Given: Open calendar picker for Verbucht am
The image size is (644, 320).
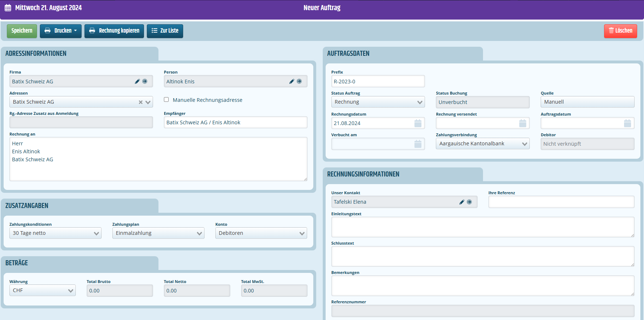Looking at the screenshot, I should (418, 144).
